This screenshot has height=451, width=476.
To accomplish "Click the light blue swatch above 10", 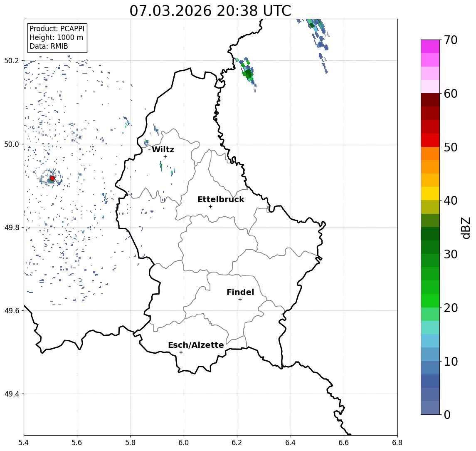I will pos(430,354).
